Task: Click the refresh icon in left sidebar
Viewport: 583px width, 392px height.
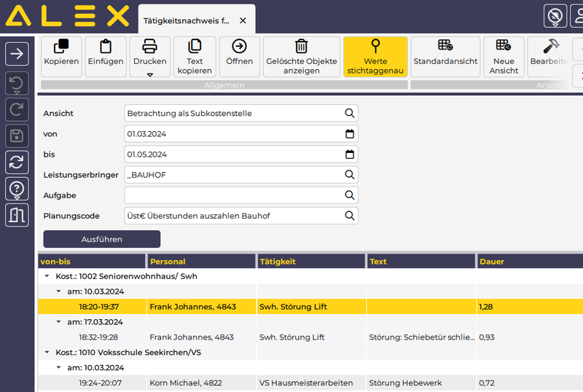Action: 17,161
